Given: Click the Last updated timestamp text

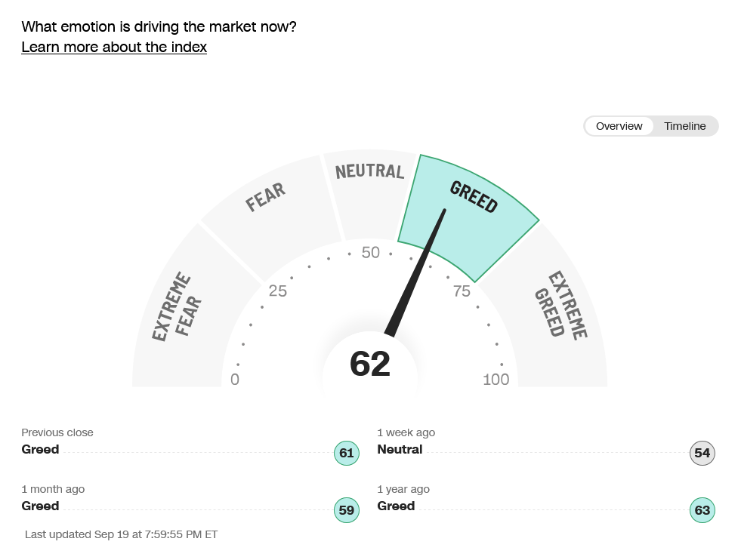Looking at the screenshot, I should (121, 534).
